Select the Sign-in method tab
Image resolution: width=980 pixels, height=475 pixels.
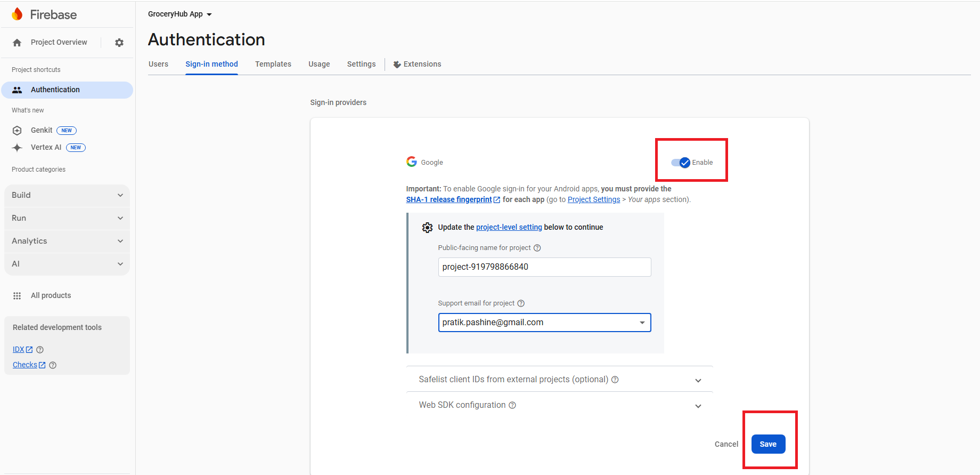click(211, 65)
